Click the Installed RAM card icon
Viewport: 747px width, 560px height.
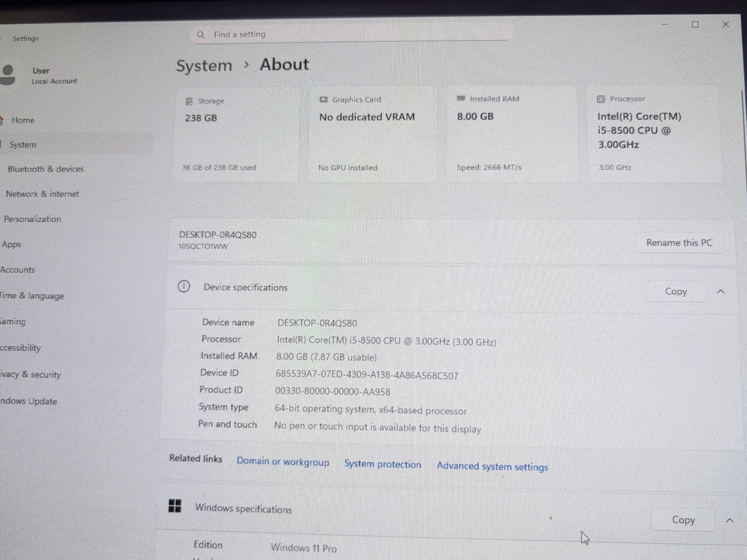(x=461, y=98)
